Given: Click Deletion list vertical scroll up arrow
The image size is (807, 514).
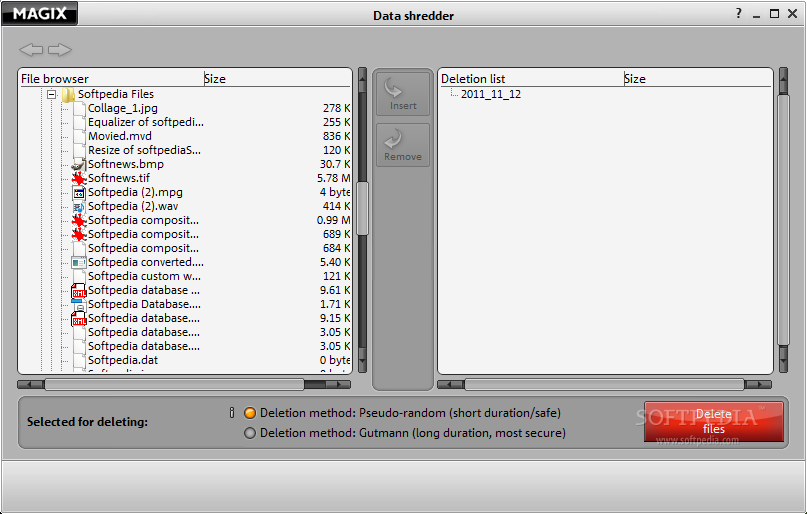Looking at the screenshot, I should [783, 81].
